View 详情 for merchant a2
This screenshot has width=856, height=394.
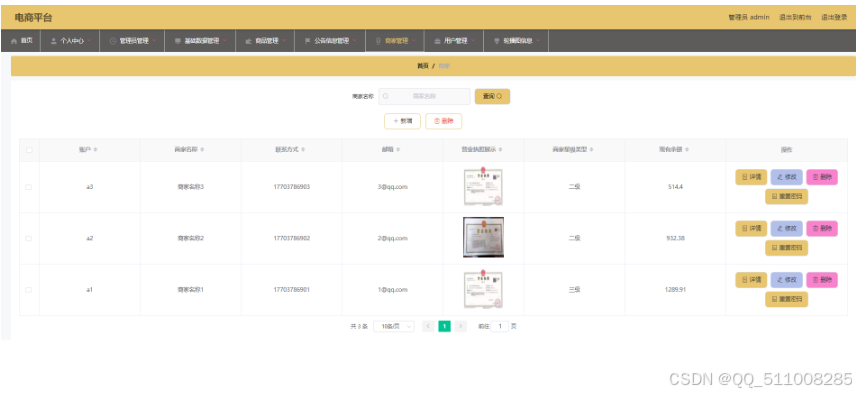tap(751, 229)
